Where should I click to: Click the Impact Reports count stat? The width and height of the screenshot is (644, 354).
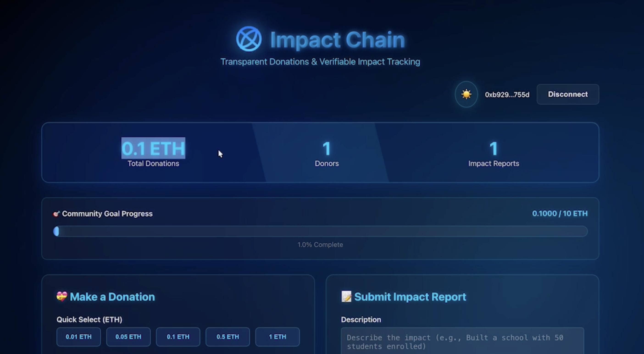(x=494, y=149)
